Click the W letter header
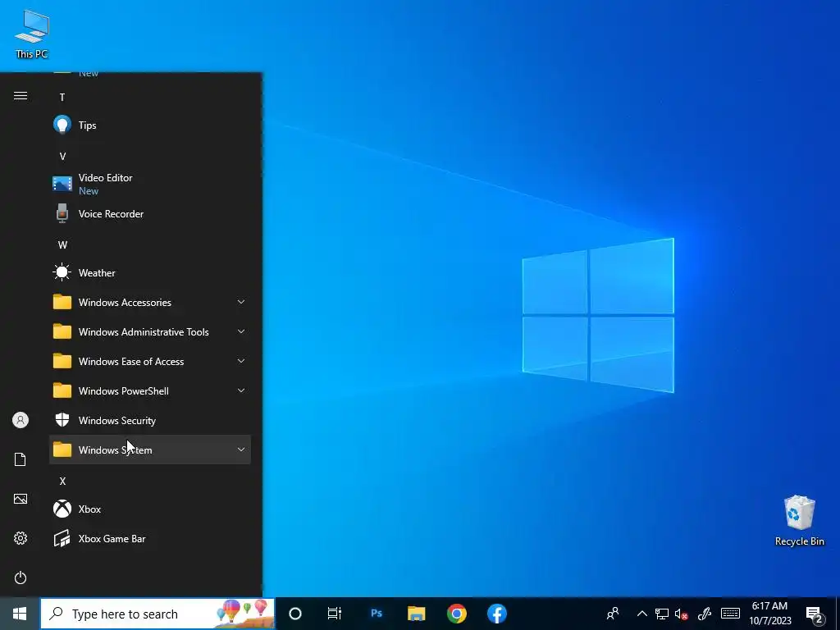The height and width of the screenshot is (630, 840). point(62,244)
